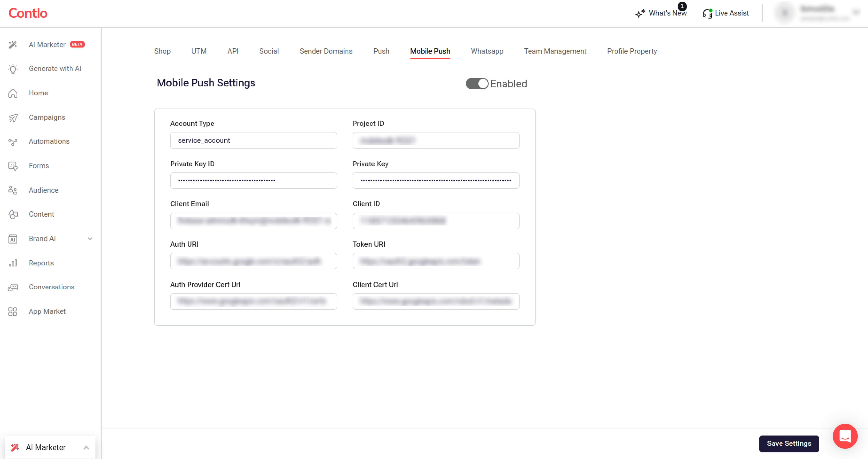Open Campaigns via the paper plane icon
Viewport: 868px width, 459px height.
click(x=13, y=117)
